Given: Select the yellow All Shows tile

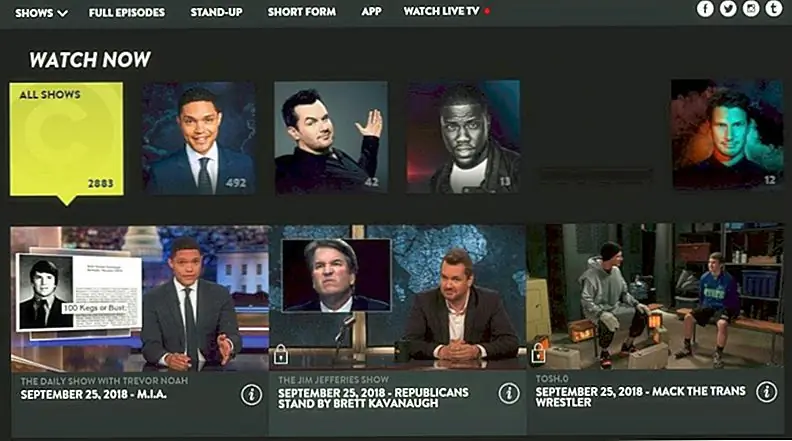Looking at the screenshot, I should (x=66, y=140).
